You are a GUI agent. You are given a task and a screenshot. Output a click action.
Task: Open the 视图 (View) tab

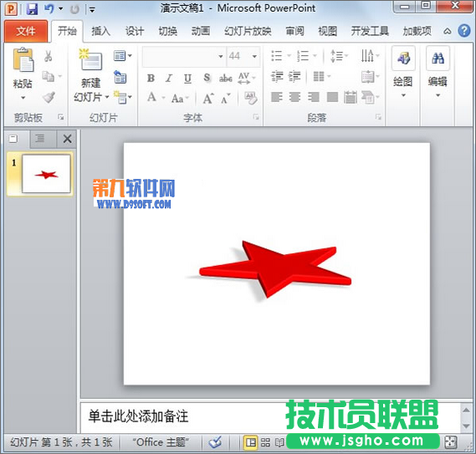click(x=328, y=31)
